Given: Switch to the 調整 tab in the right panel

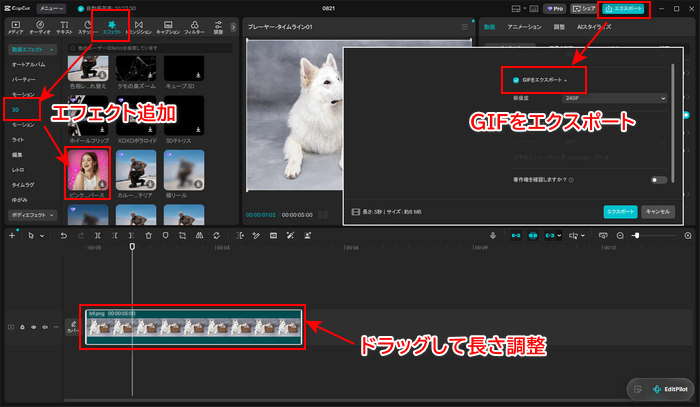Looking at the screenshot, I should pyautogui.click(x=559, y=27).
